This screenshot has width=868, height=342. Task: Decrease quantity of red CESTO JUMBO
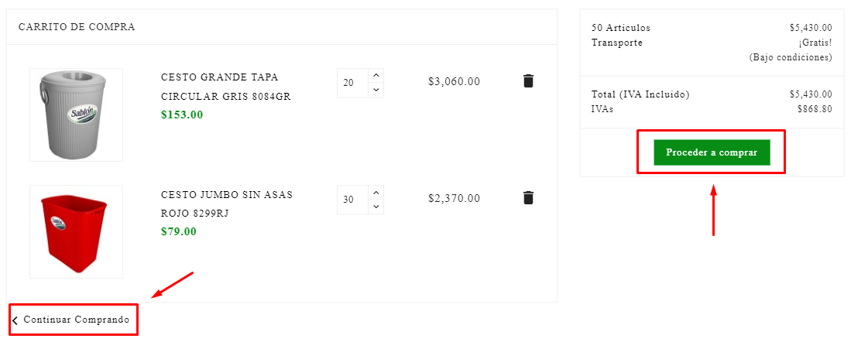376,207
